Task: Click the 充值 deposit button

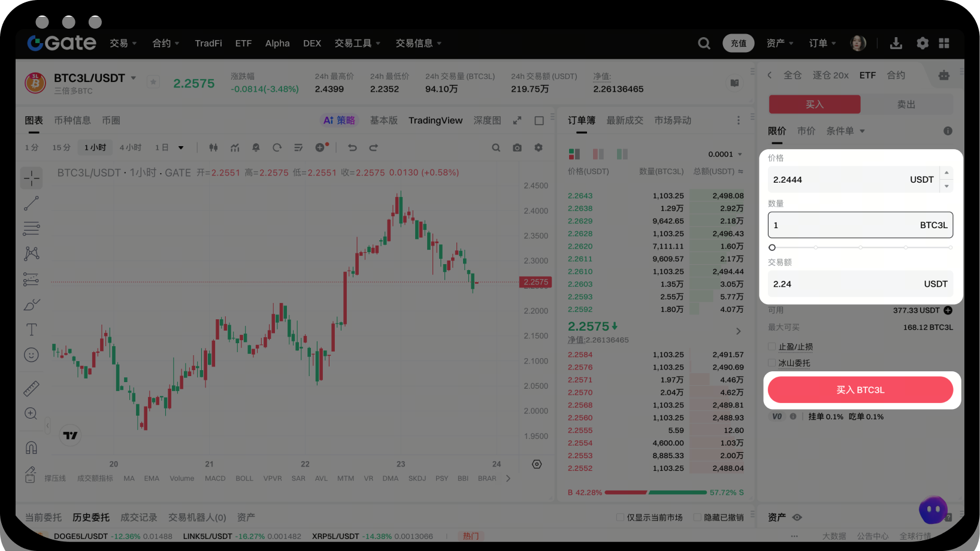Action: 738,43
